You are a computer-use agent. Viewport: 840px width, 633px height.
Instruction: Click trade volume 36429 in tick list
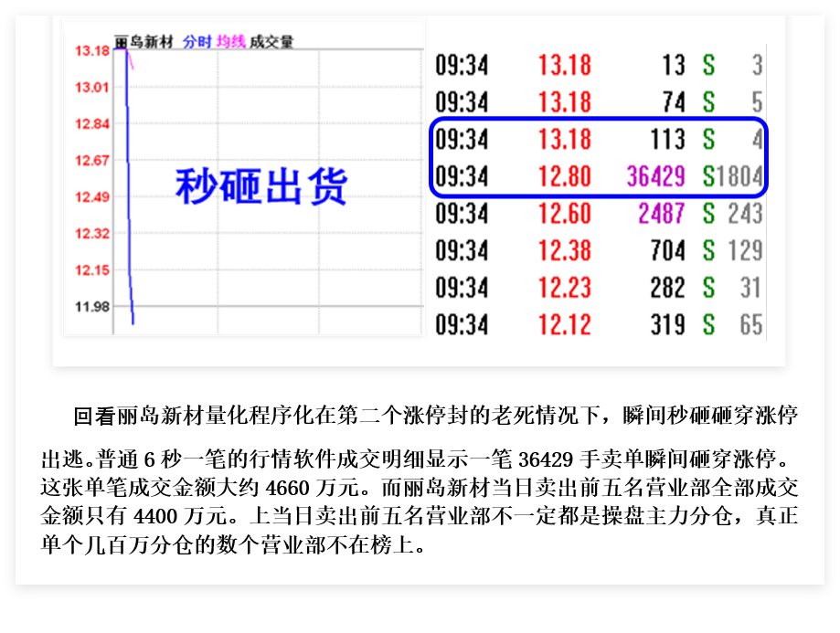(x=656, y=176)
